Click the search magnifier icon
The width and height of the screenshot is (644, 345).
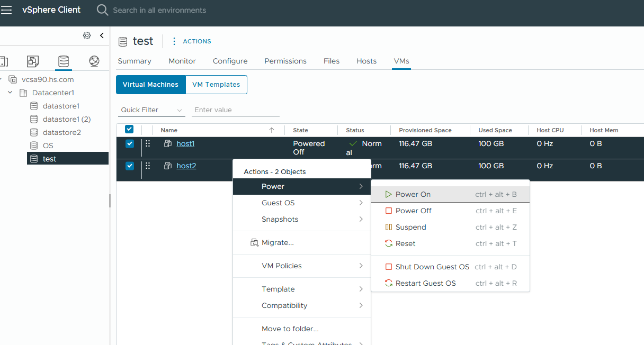coord(102,10)
